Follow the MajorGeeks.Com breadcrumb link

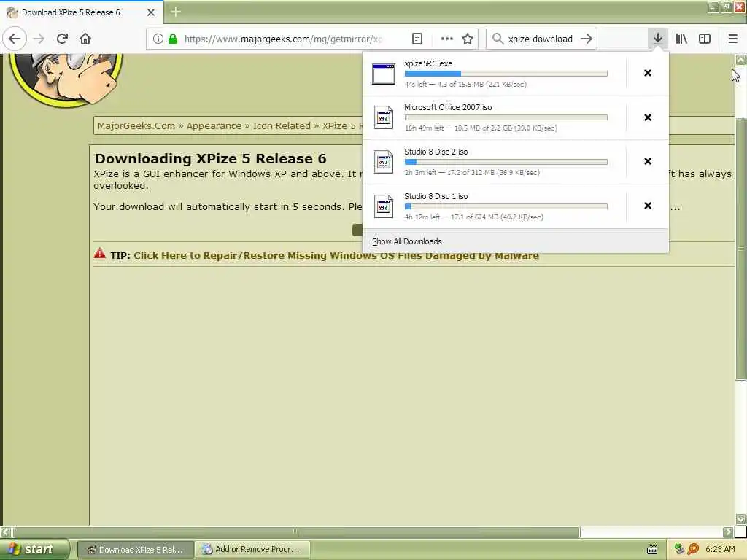tap(136, 125)
